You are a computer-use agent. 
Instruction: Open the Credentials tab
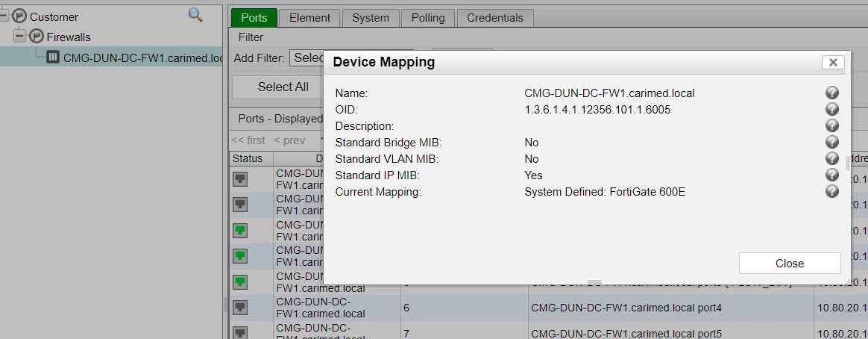[x=495, y=18]
